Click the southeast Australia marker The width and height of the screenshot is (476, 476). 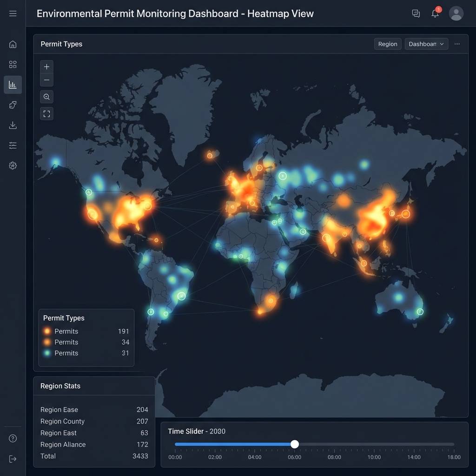click(420, 311)
